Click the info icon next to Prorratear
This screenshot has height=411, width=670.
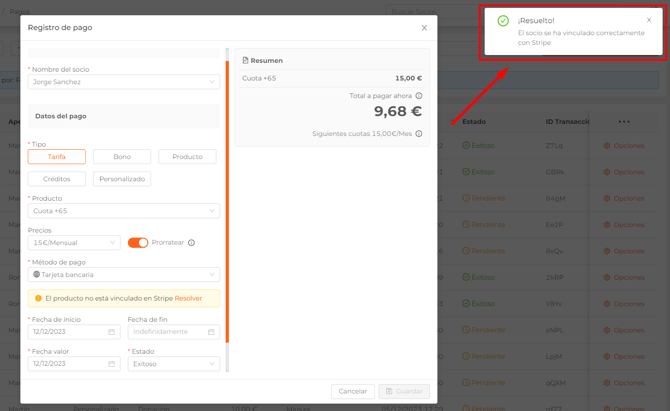(192, 243)
